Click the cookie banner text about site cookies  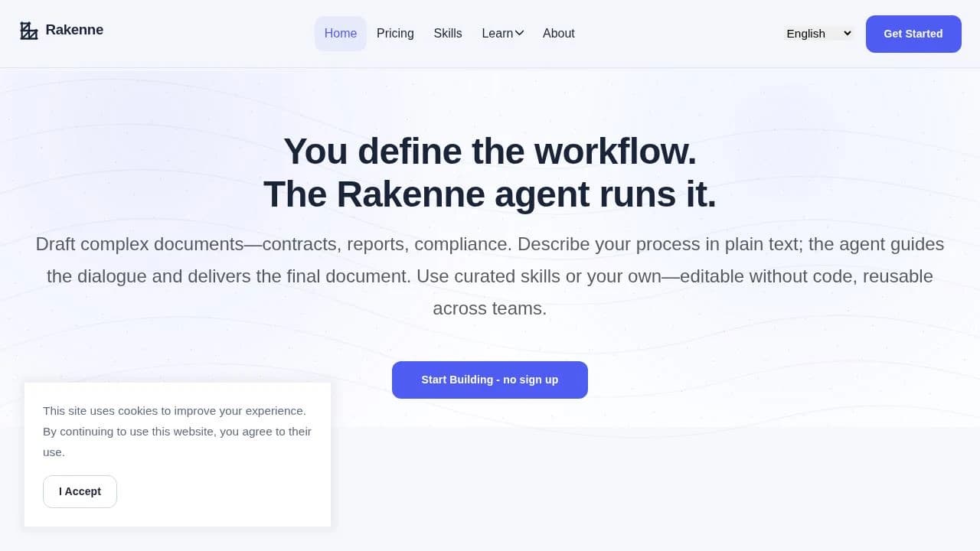point(177,431)
